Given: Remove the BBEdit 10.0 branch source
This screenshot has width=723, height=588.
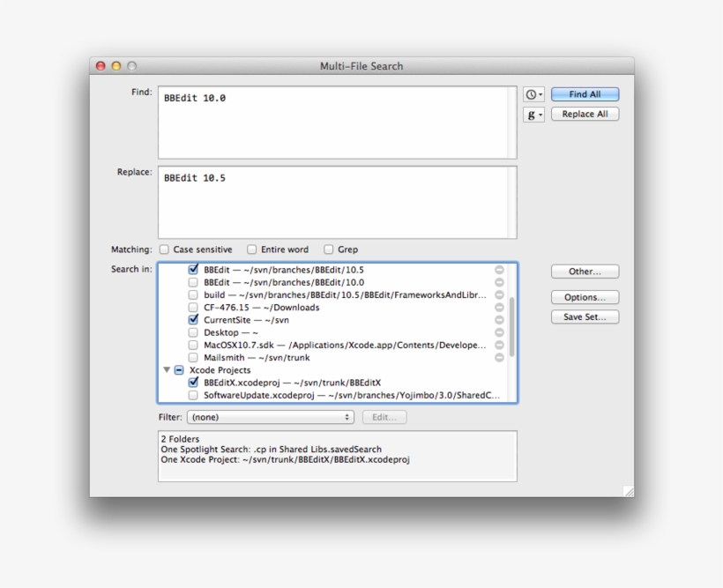Looking at the screenshot, I should pos(499,282).
